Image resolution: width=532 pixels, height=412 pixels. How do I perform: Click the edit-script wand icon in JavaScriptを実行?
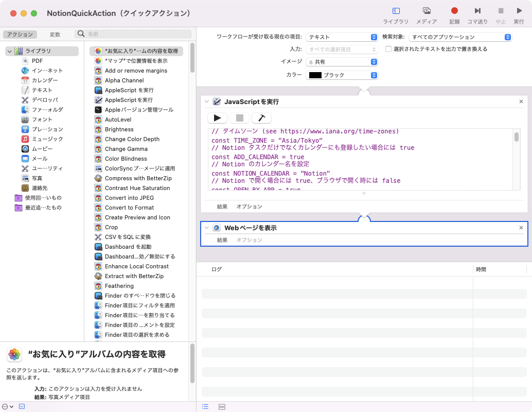[261, 118]
